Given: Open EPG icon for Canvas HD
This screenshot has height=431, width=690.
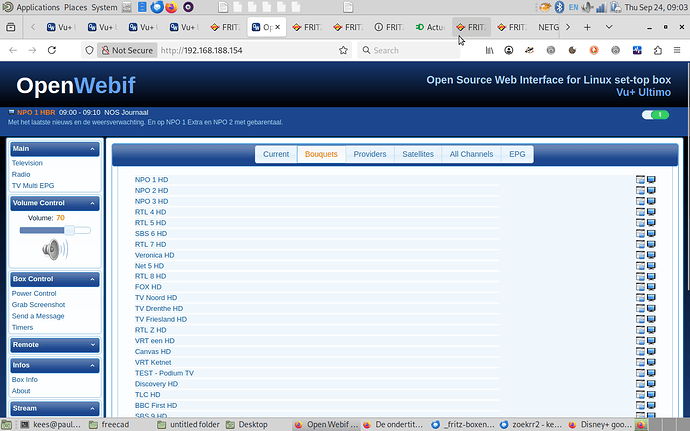Looking at the screenshot, I should 640,351.
